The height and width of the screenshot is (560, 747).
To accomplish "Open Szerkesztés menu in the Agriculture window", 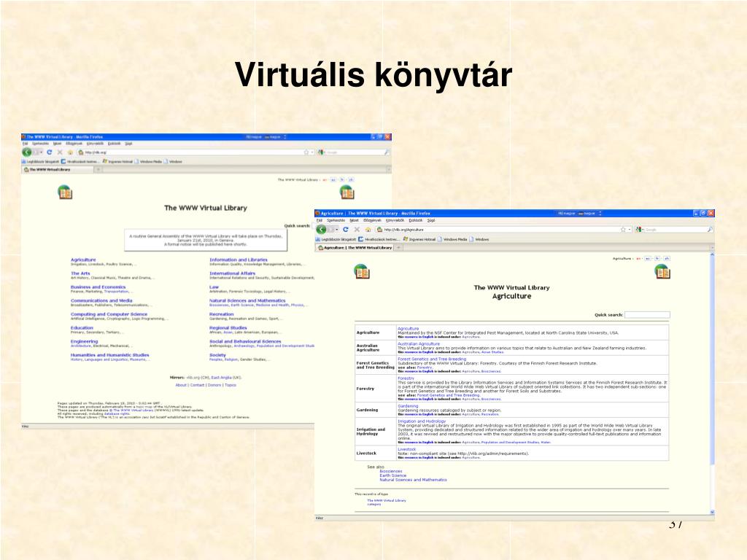I will click(336, 220).
